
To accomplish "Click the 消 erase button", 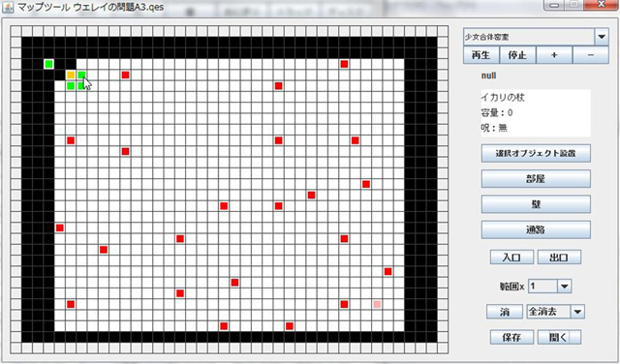I will click(505, 312).
